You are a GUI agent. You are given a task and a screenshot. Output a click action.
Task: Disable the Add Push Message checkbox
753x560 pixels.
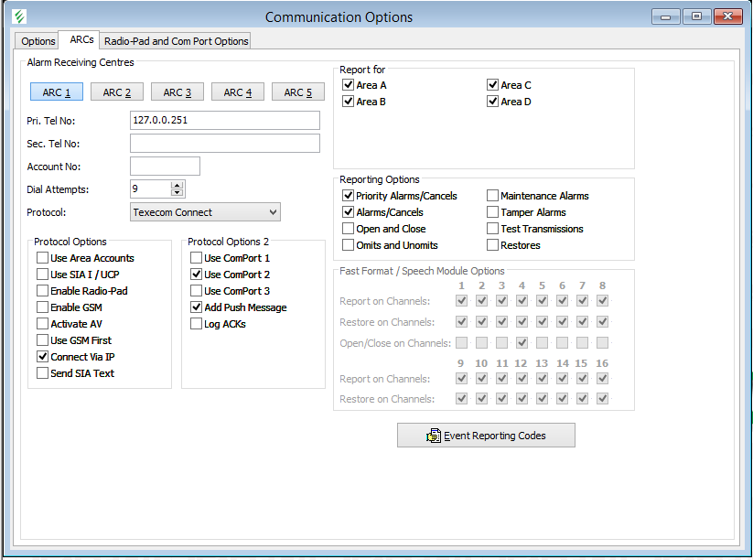point(197,307)
